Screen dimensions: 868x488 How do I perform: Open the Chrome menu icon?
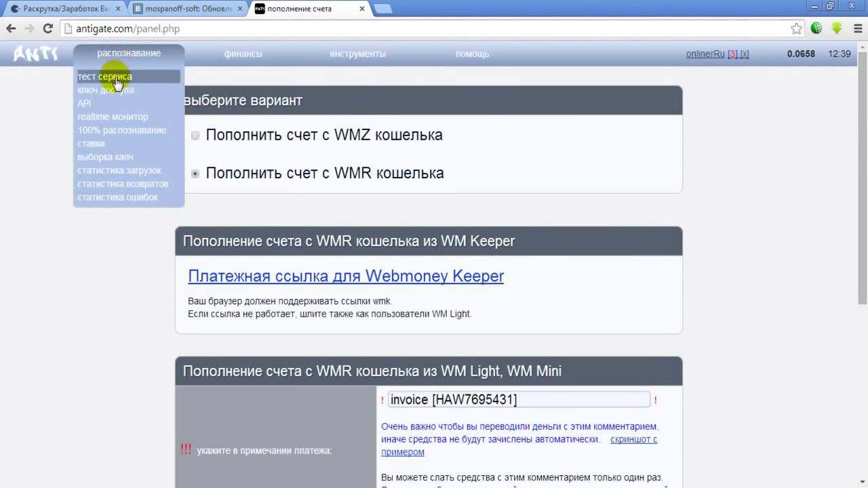[856, 28]
